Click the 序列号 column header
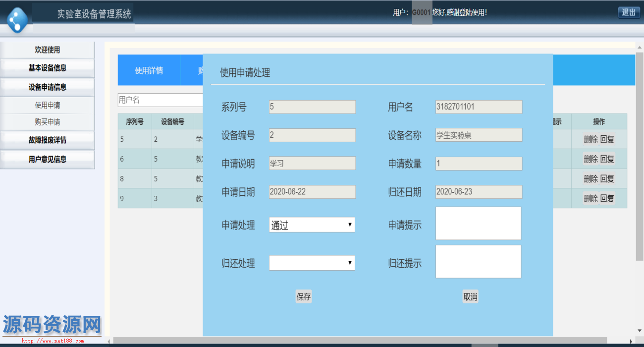The image size is (644, 347). coord(135,121)
